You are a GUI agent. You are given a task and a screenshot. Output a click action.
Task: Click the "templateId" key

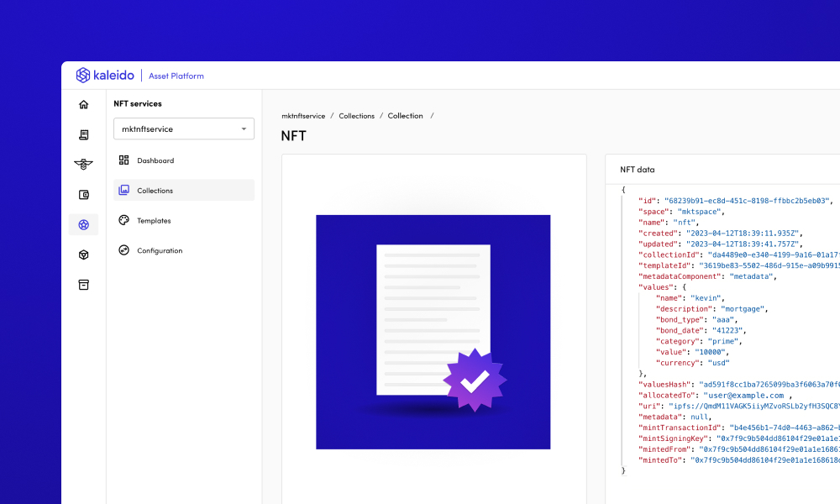(x=664, y=265)
